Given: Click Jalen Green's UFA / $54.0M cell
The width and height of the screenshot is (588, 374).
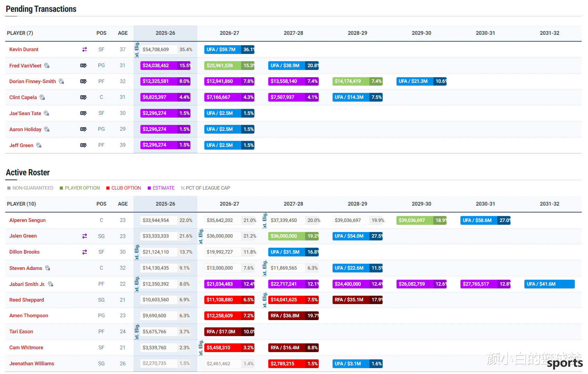Looking at the screenshot, I should [x=357, y=236].
